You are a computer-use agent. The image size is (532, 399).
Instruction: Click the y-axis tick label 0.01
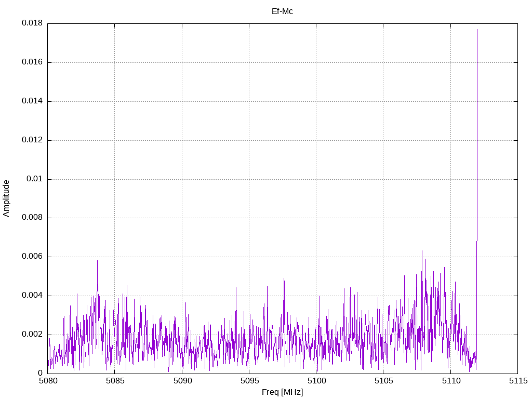tap(35, 179)
